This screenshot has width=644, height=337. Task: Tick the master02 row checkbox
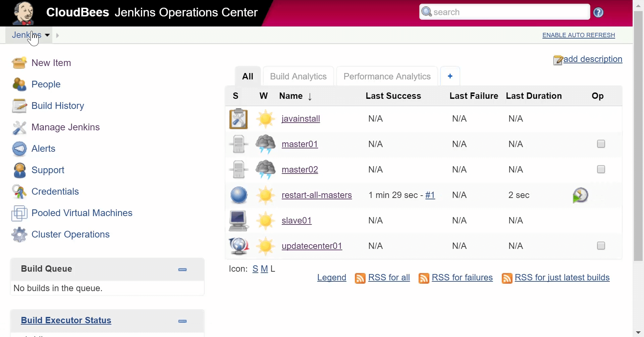coord(601,169)
